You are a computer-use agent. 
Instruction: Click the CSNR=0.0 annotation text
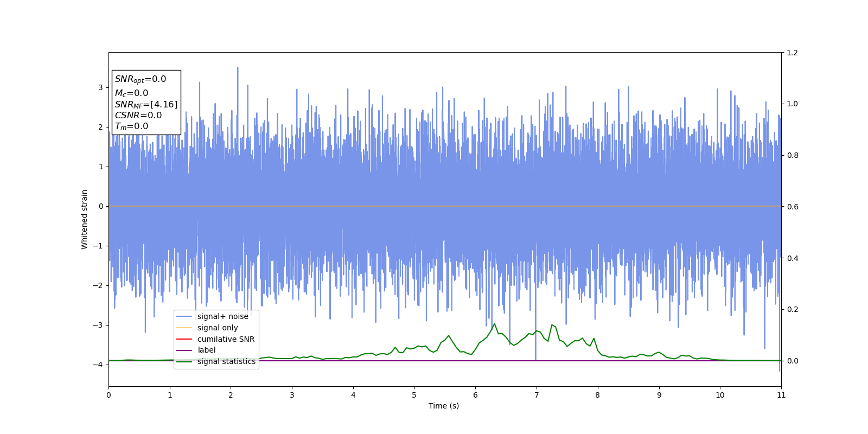pyautogui.click(x=138, y=115)
